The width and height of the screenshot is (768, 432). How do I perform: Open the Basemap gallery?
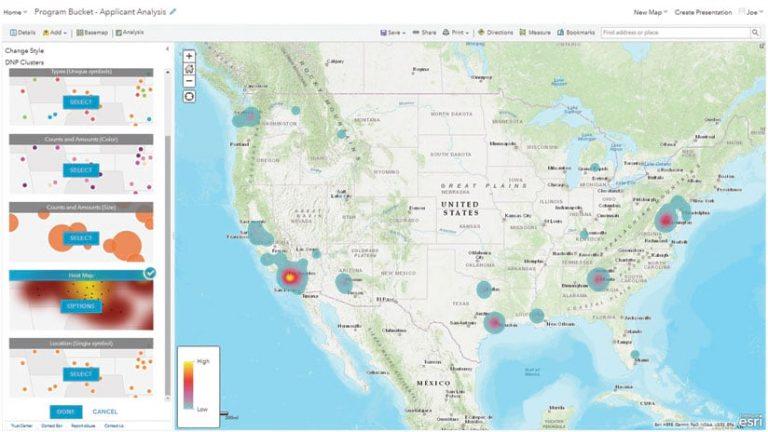(x=92, y=32)
